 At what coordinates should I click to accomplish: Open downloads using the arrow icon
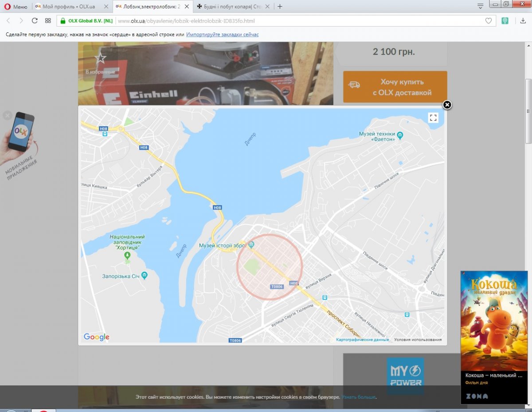coord(523,21)
